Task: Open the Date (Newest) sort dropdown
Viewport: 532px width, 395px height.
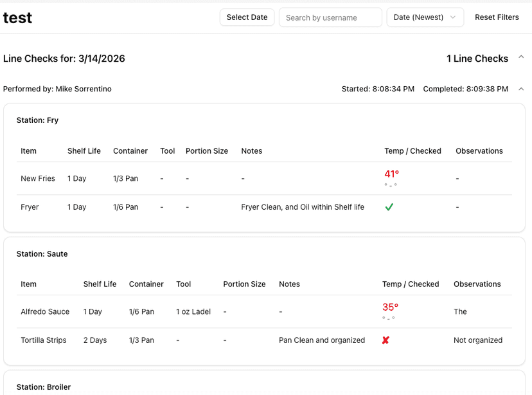Action: [425, 17]
